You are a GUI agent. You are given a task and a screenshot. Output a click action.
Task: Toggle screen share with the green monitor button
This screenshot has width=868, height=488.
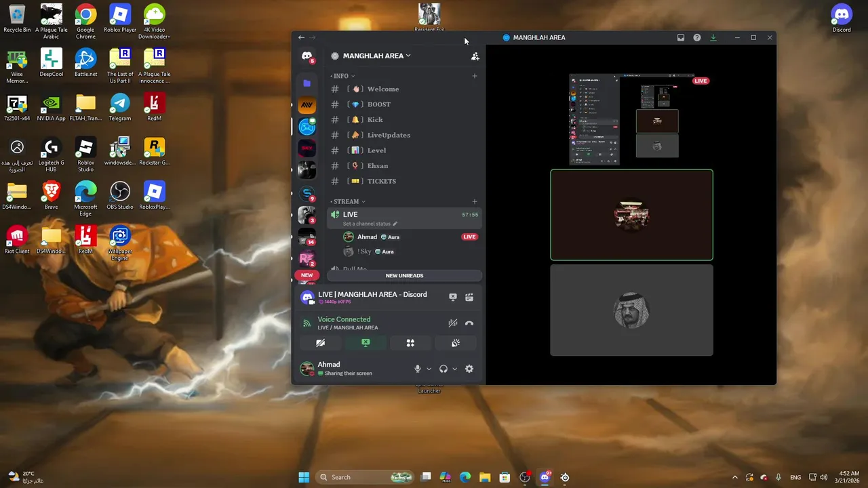(x=366, y=343)
